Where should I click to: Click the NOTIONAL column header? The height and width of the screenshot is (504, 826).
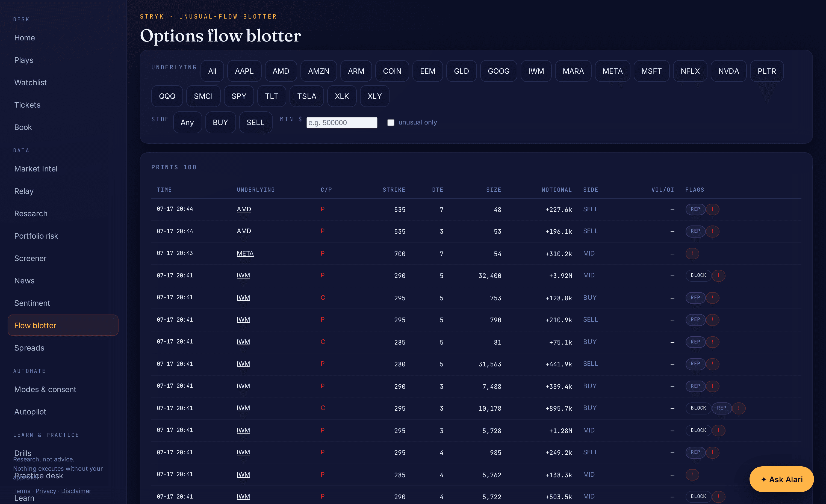tap(556, 190)
